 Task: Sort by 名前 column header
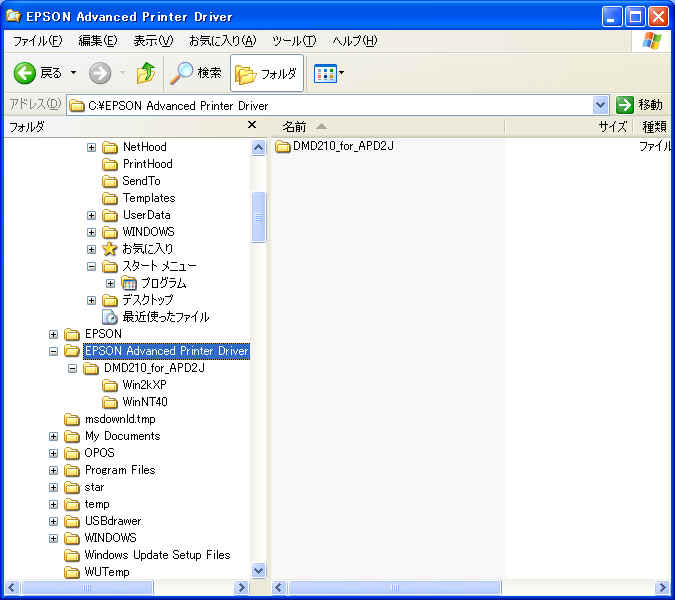coord(387,127)
